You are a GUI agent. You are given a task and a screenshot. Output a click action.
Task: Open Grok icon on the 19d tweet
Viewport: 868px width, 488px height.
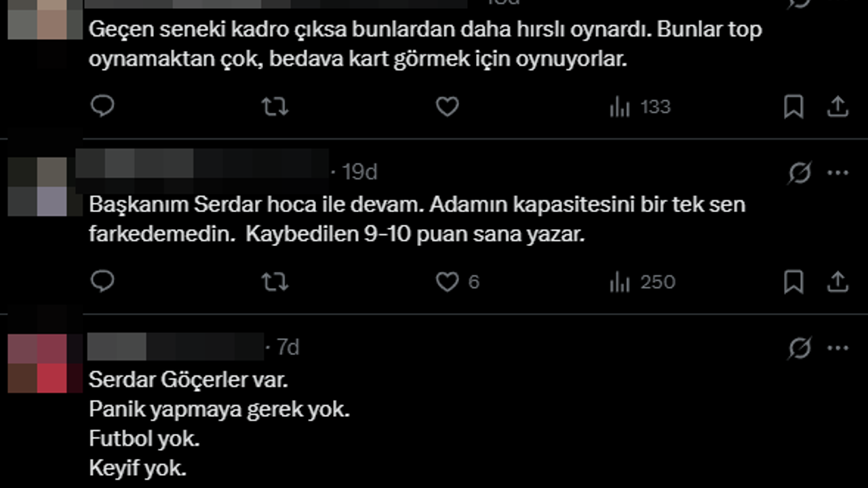(800, 174)
